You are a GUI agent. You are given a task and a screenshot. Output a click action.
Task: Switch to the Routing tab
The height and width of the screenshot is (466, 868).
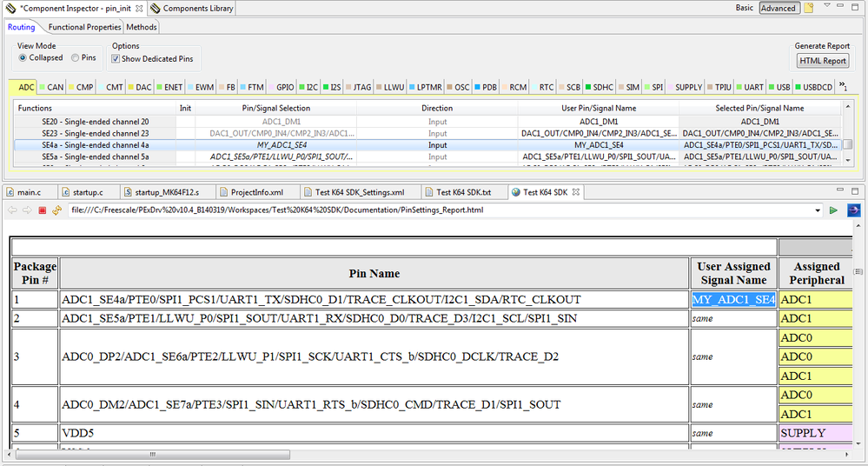pyautogui.click(x=21, y=27)
